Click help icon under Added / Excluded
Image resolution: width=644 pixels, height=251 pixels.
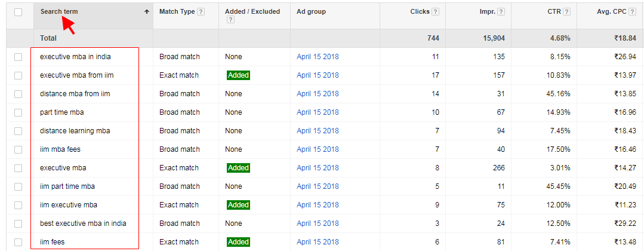tap(230, 20)
